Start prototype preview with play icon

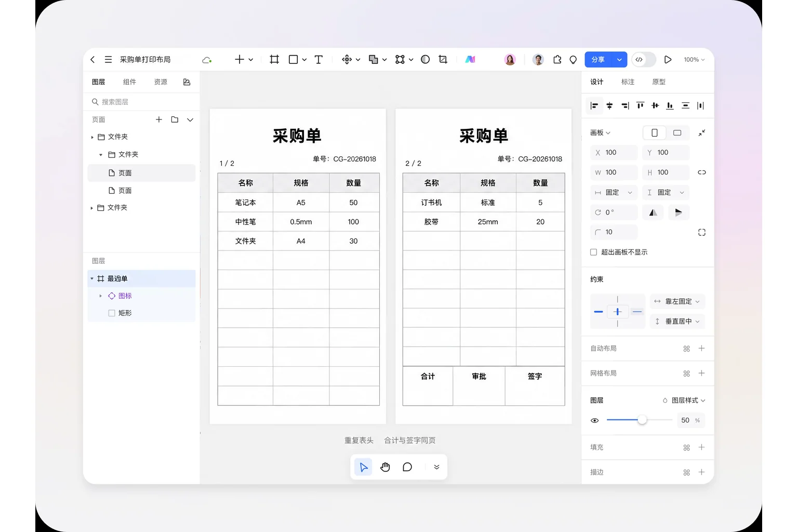click(668, 60)
